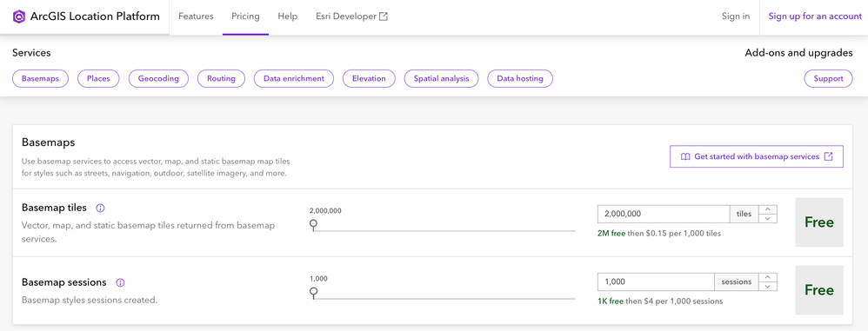Click the 'Basemap tiles' label
The height and width of the screenshot is (331, 868).
pyautogui.click(x=54, y=208)
